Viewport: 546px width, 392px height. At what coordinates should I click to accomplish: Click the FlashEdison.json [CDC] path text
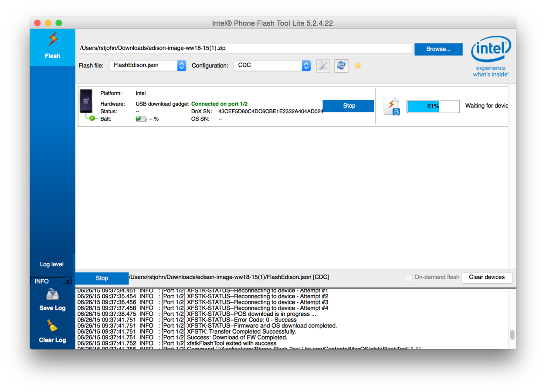point(229,277)
